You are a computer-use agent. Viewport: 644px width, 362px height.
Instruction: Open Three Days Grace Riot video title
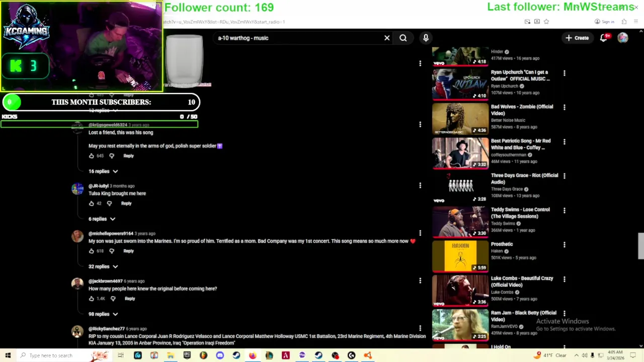point(524,178)
